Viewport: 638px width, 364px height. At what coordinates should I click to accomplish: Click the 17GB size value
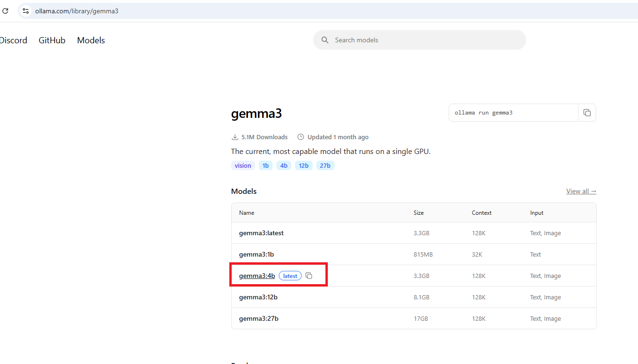coord(421,319)
